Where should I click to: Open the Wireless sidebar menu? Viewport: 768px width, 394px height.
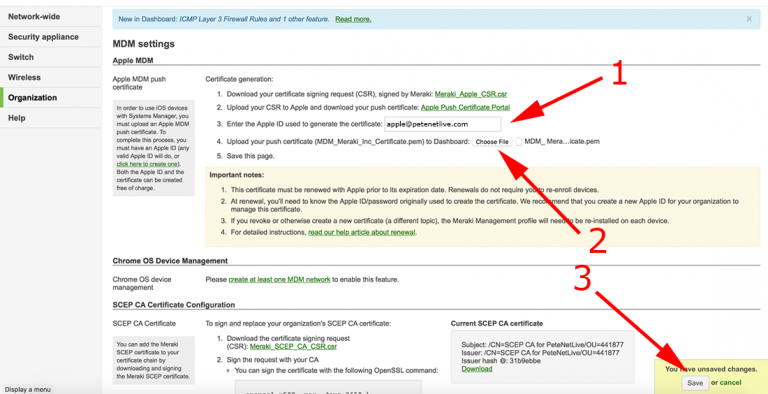(x=50, y=77)
